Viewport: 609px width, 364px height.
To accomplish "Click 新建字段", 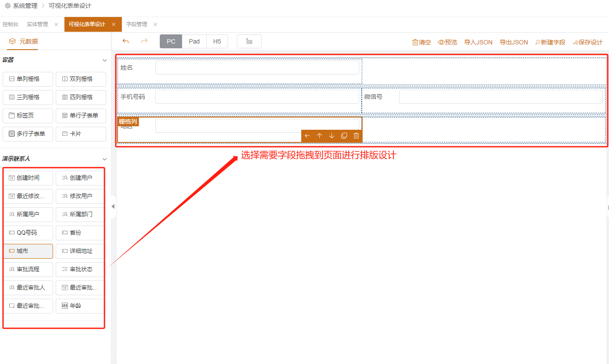I will pyautogui.click(x=550, y=42).
